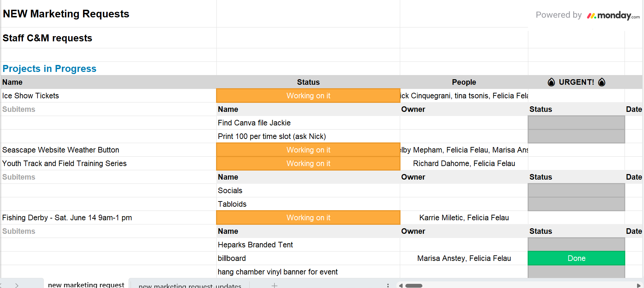The height and width of the screenshot is (288, 644).
Task: Select Fishing Derby - Sat. June 14 cell
Action: point(108,217)
